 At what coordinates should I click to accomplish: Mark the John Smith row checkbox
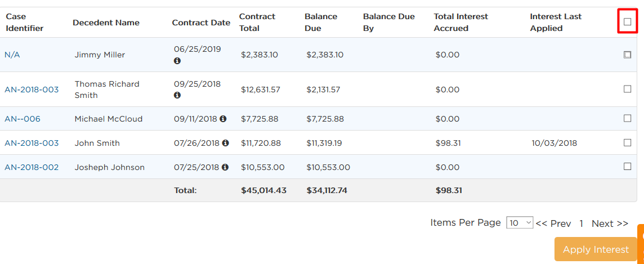(627, 142)
